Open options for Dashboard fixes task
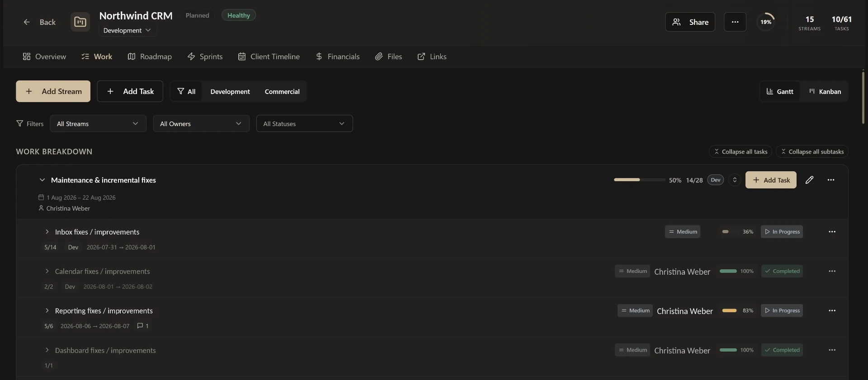The width and height of the screenshot is (868, 380). [x=832, y=350]
